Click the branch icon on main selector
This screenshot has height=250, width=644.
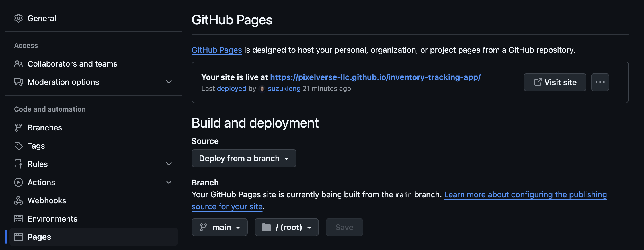(x=204, y=227)
